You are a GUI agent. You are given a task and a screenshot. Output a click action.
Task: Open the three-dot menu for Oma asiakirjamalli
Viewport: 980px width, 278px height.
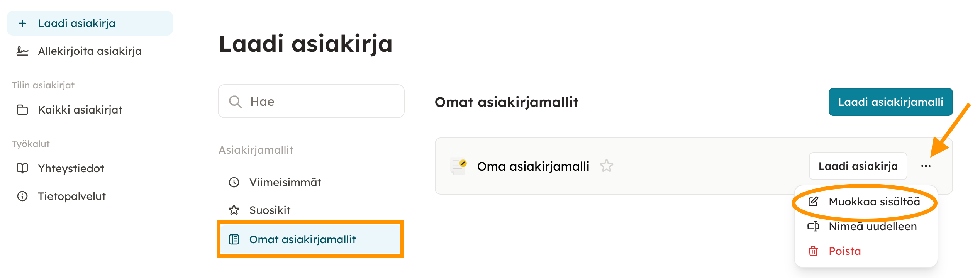(x=926, y=166)
